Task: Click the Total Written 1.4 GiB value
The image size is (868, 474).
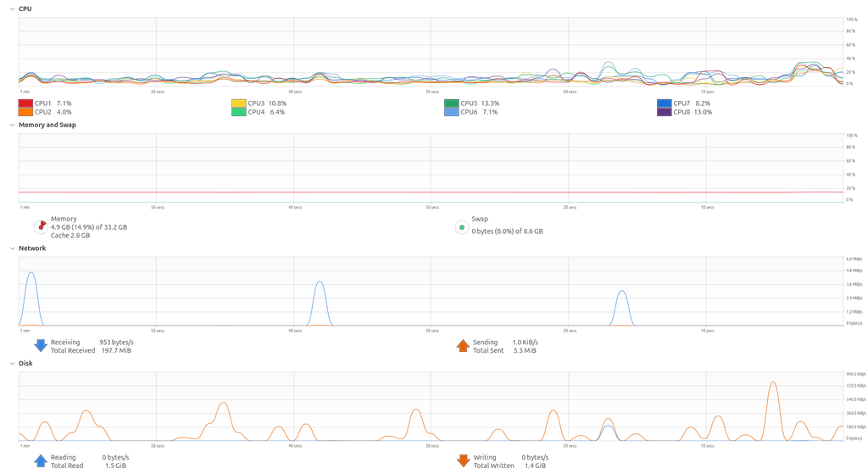Action: pyautogui.click(x=536, y=466)
